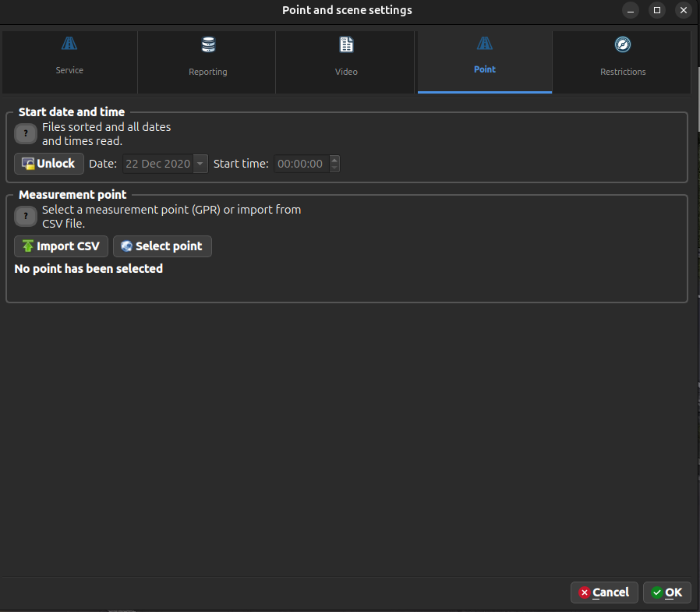This screenshot has width=700, height=612.
Task: Select the Point tab
Action: (485, 62)
